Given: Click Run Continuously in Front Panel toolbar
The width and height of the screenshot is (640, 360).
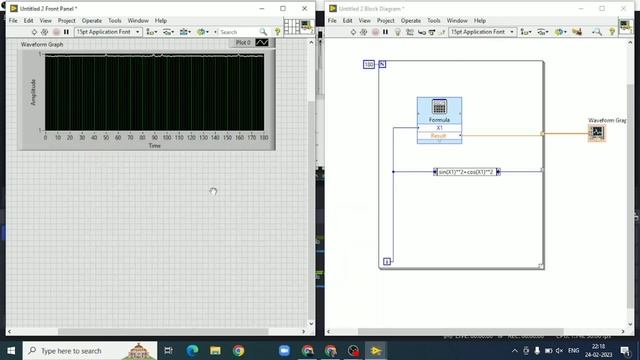Looking at the screenshot, I should coord(44,32).
